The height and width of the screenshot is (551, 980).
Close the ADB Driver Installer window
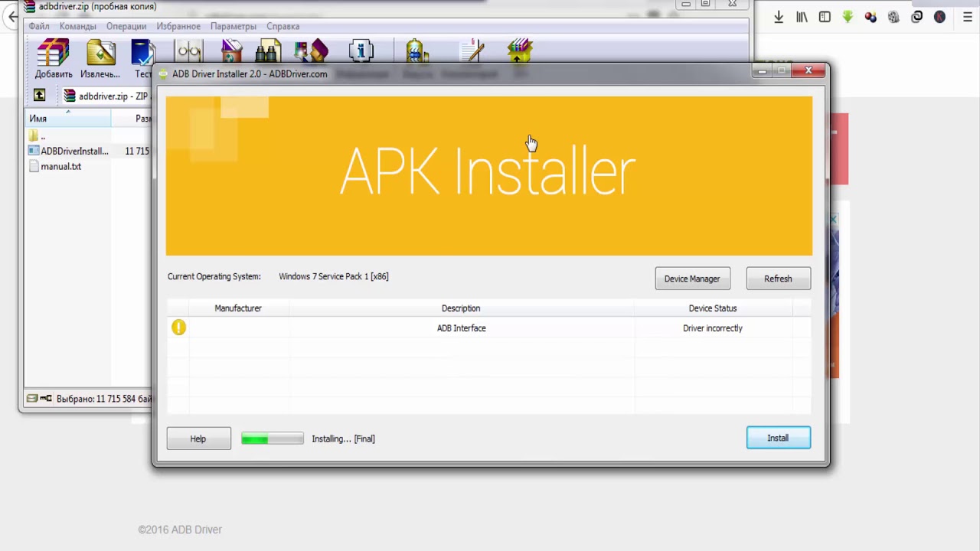(808, 70)
